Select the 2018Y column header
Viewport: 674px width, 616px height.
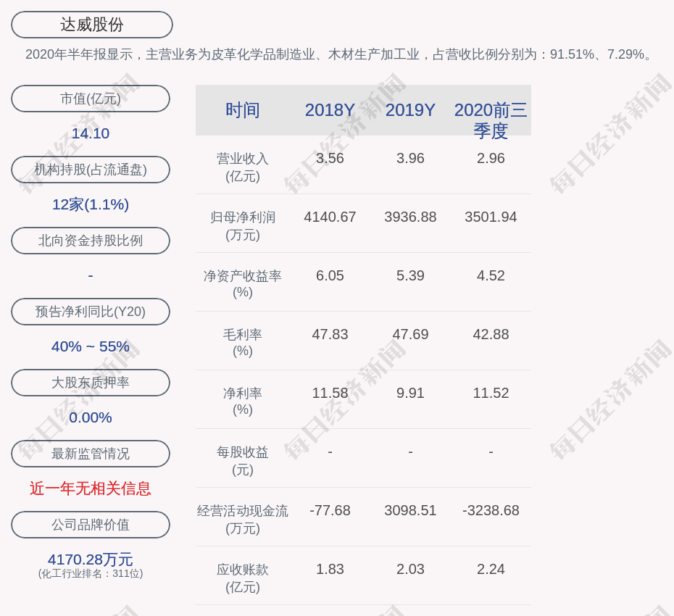[330, 110]
